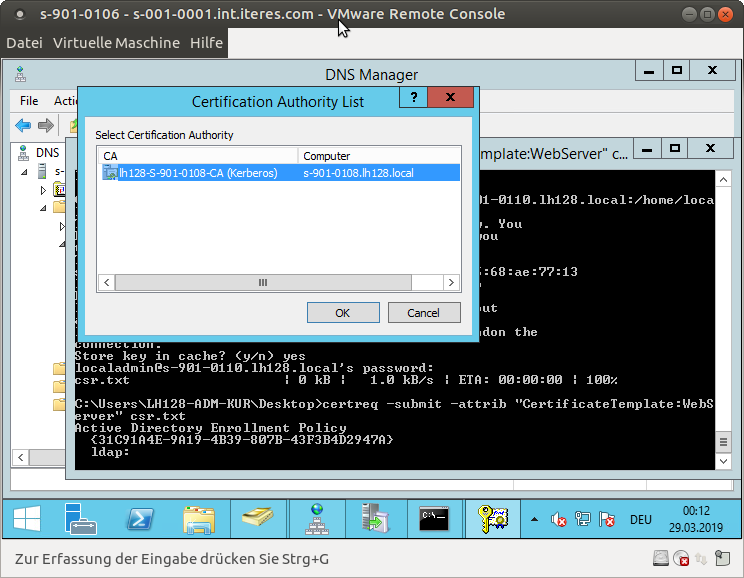Cancel the Certification Authority List dialog

click(424, 313)
